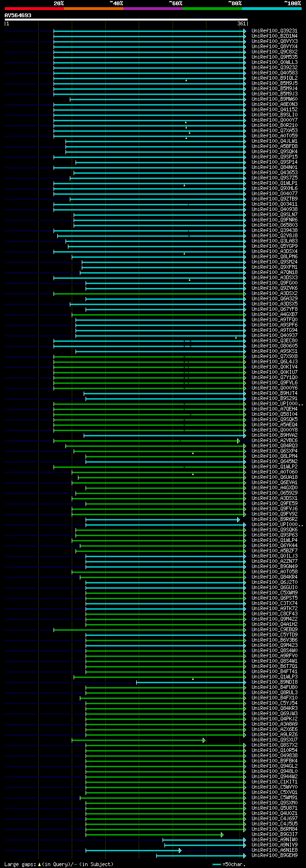Click the orange ~40% identity color band

(93, 8)
